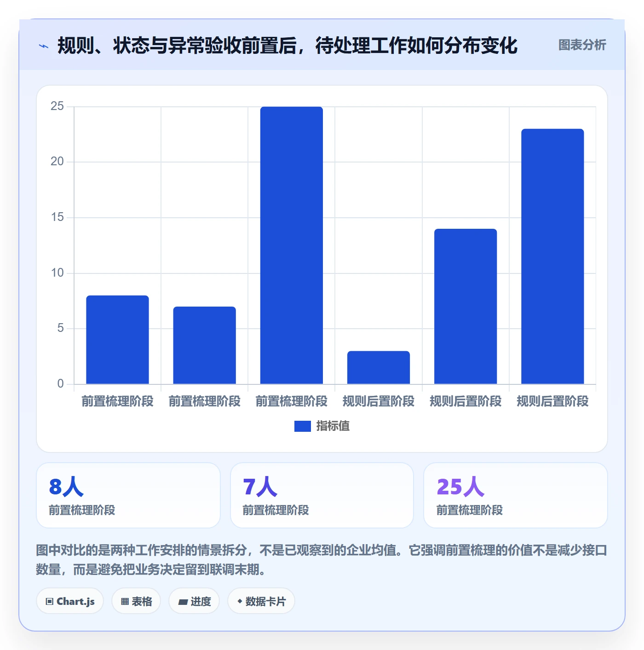Select the 进度 tag chip
644x650 pixels.
tap(194, 601)
